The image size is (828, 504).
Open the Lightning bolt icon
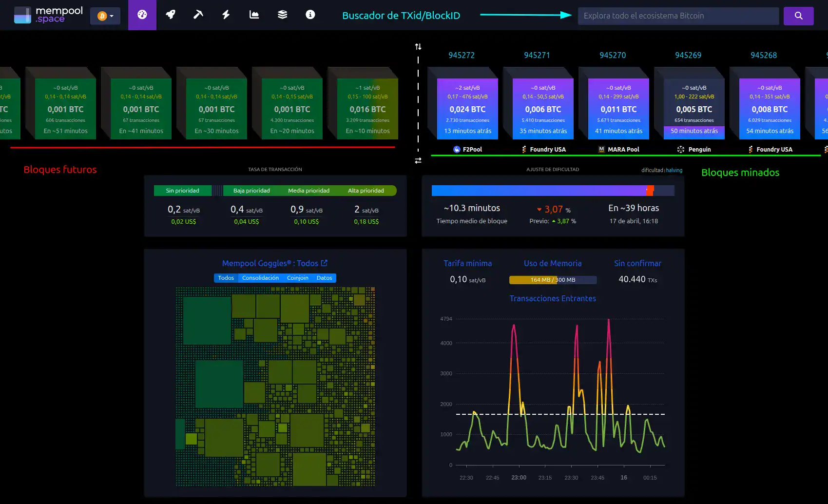[x=226, y=15]
